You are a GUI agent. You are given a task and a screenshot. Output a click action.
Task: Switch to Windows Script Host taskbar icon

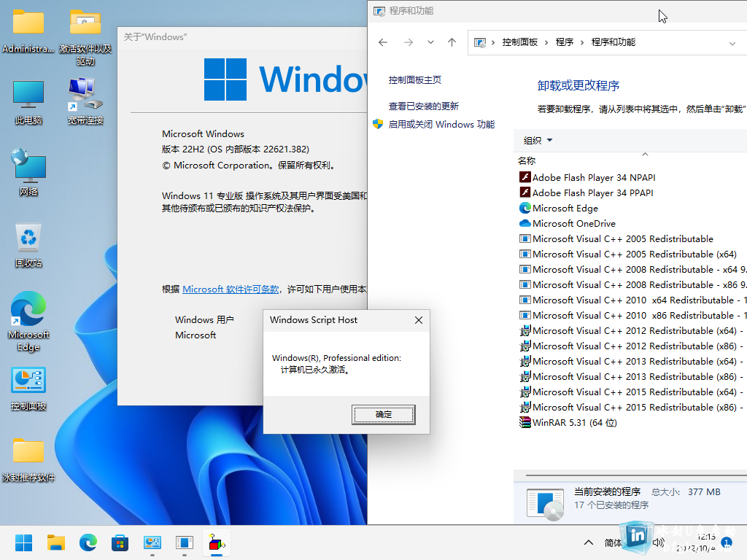(217, 542)
